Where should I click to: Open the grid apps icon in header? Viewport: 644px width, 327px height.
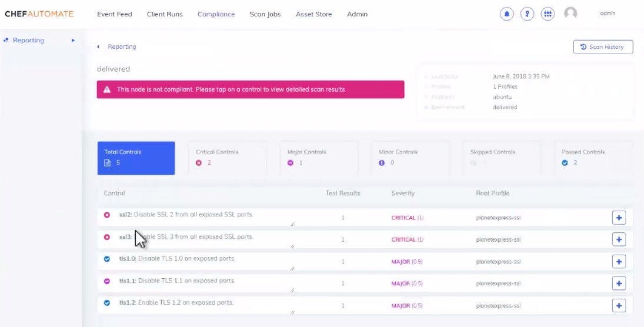548,14
